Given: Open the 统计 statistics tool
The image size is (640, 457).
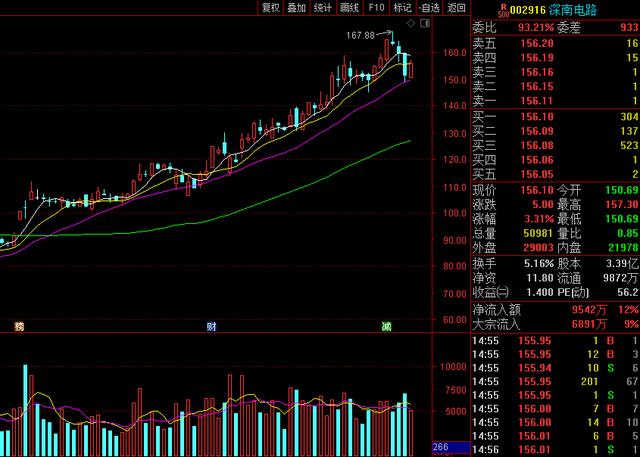Looking at the screenshot, I should (x=323, y=7).
